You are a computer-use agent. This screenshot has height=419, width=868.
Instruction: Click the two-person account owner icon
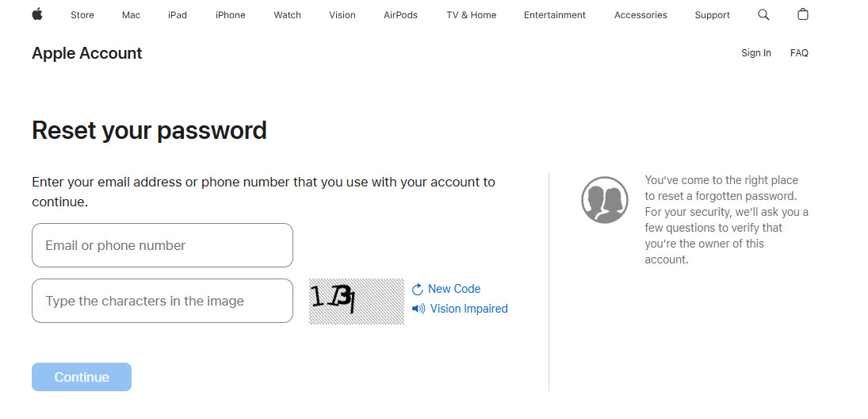[x=605, y=200]
